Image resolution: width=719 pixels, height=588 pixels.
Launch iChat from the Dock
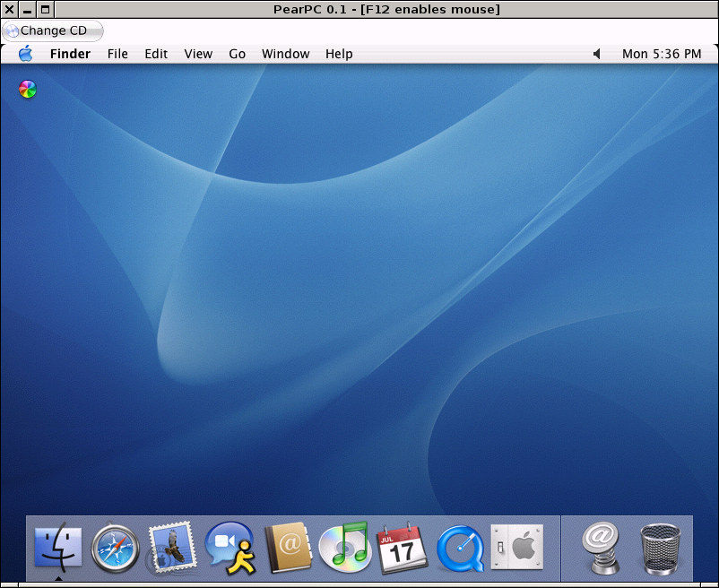pyautogui.click(x=230, y=547)
